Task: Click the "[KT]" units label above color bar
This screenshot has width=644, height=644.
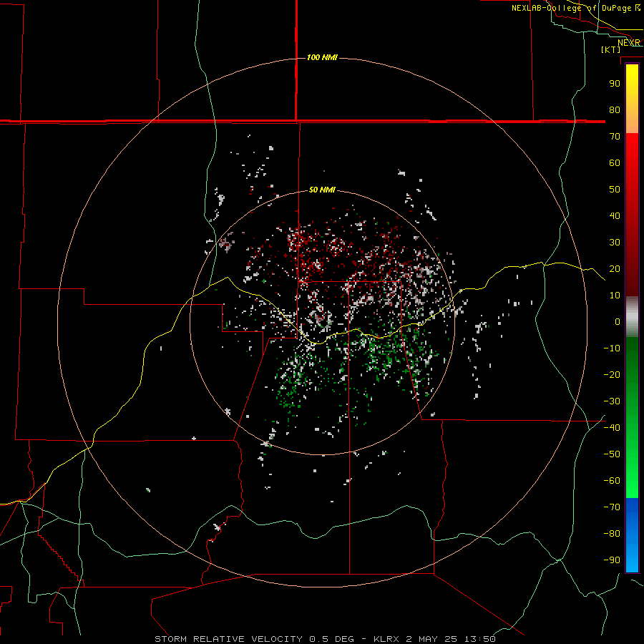Action: [611, 49]
